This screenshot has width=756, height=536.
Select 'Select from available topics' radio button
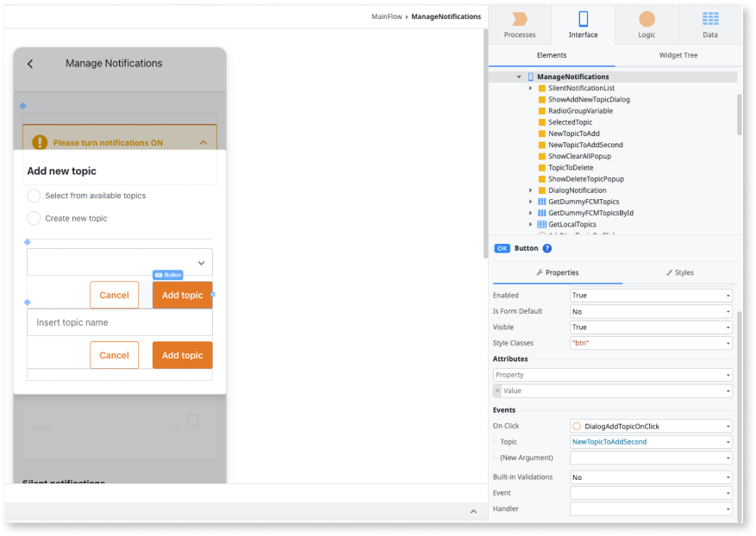point(34,196)
